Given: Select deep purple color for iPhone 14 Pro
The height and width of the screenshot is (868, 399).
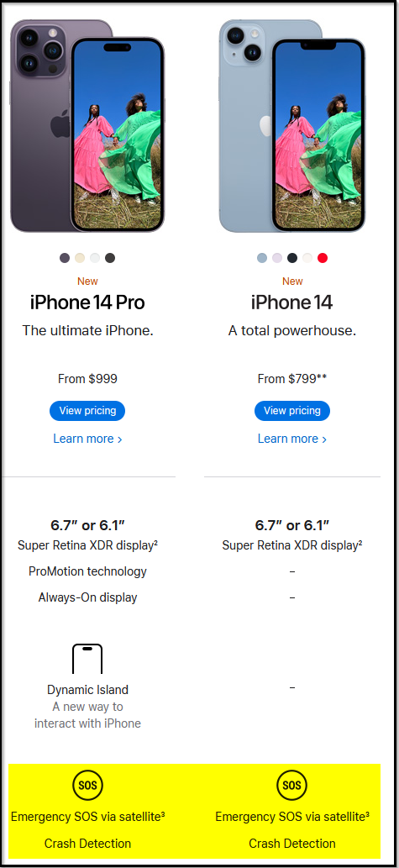Looking at the screenshot, I should click(65, 258).
